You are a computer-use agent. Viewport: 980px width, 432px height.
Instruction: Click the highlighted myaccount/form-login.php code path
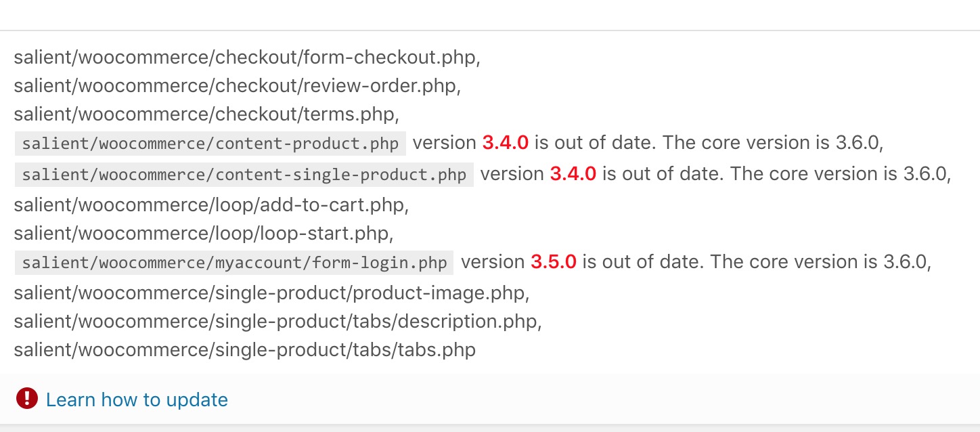(x=234, y=263)
